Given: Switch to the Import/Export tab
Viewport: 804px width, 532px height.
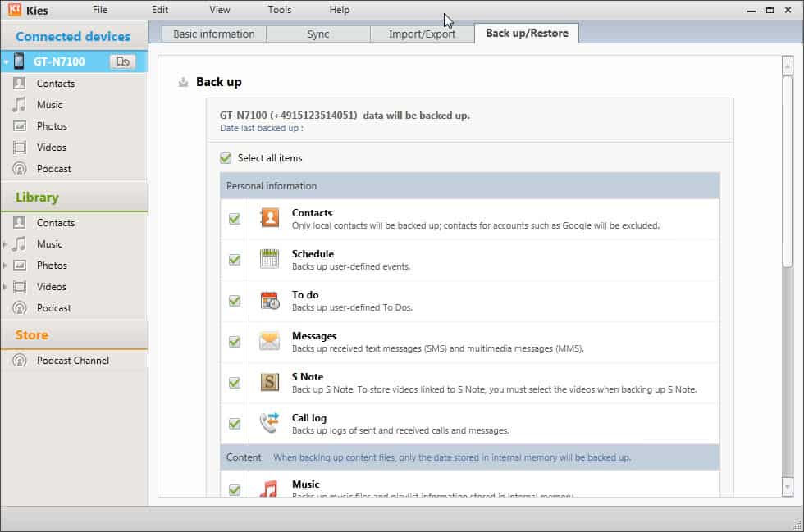Looking at the screenshot, I should 423,34.
